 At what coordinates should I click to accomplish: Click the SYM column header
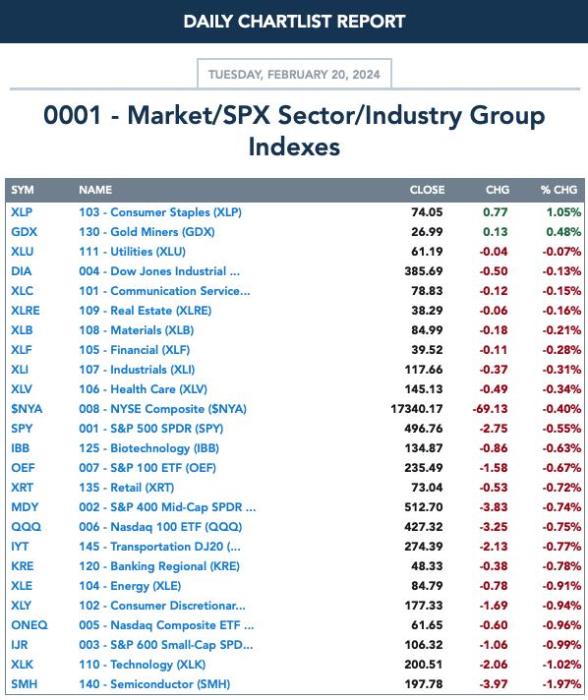(x=23, y=190)
